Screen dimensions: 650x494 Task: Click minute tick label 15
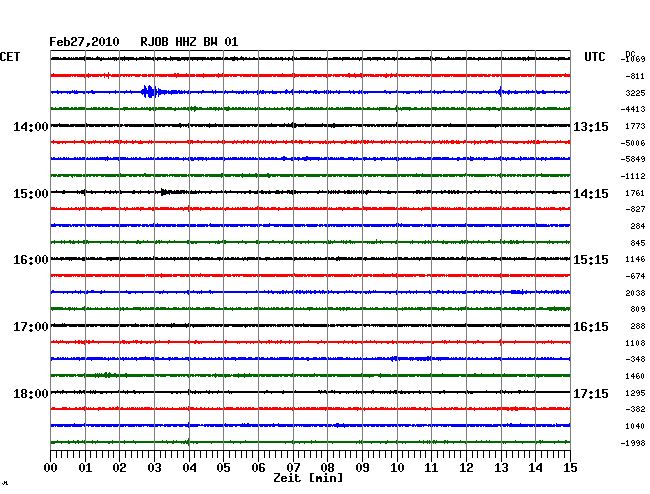tap(570, 468)
